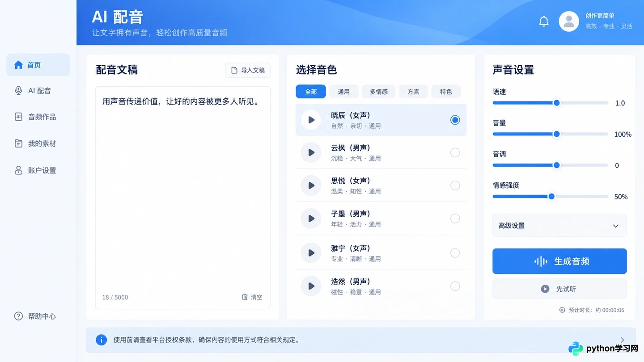Click the 1.0 speed value
The width and height of the screenshot is (644, 362).
[620, 103]
